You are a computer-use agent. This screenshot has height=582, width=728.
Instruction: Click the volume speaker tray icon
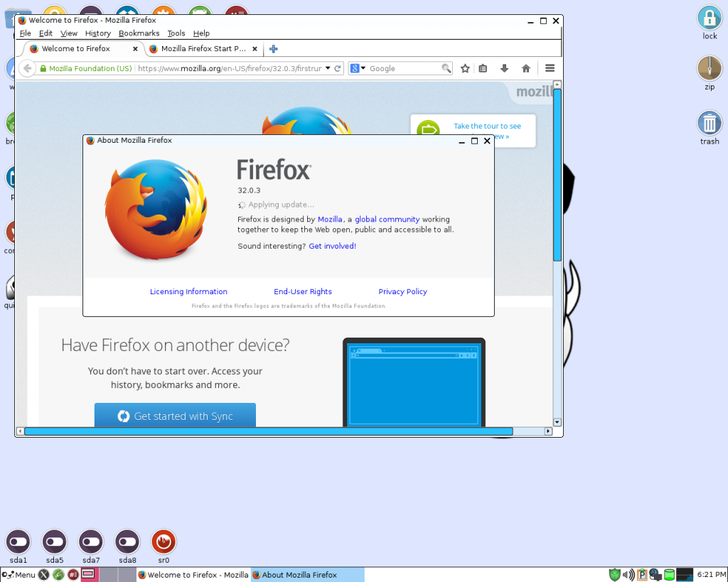point(628,575)
